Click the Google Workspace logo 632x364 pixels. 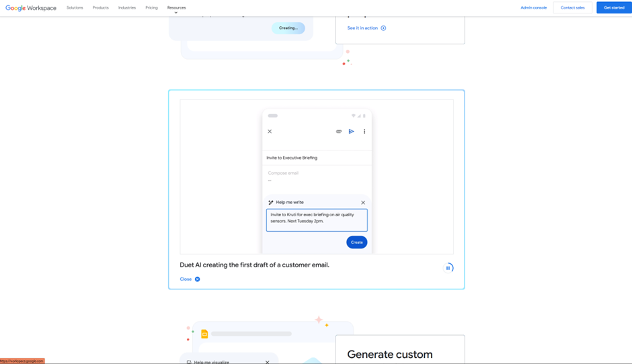31,7
